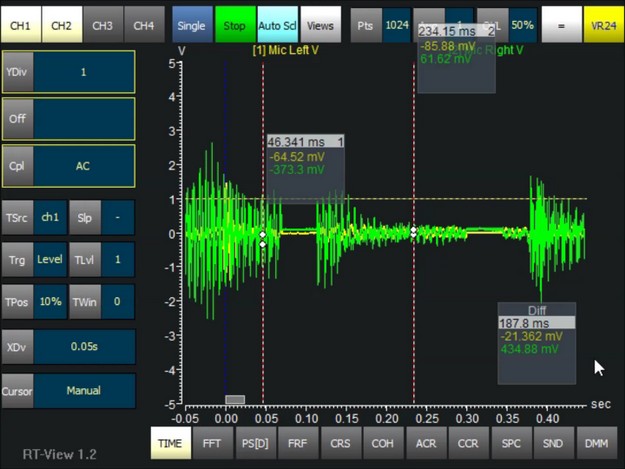
Task: Open the PS[D] spectrum tab
Action: pyautogui.click(x=255, y=442)
